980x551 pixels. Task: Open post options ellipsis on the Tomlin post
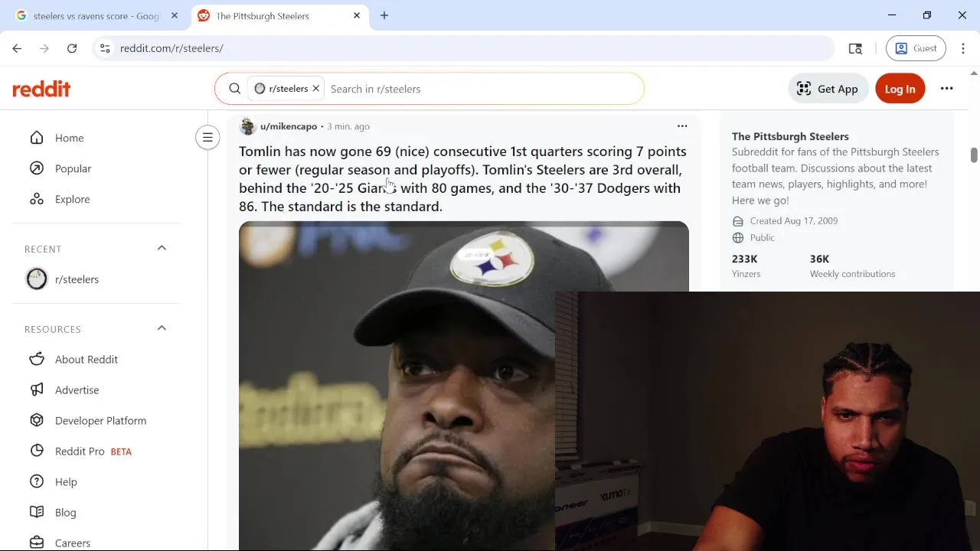tap(682, 126)
